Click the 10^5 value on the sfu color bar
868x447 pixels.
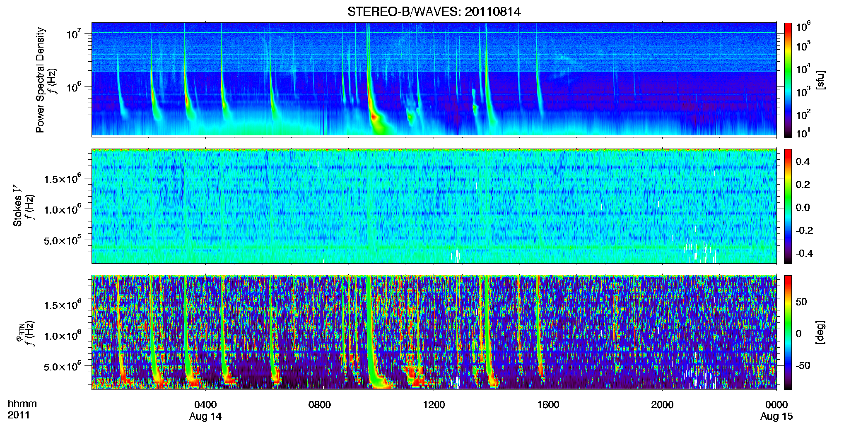[x=803, y=46]
